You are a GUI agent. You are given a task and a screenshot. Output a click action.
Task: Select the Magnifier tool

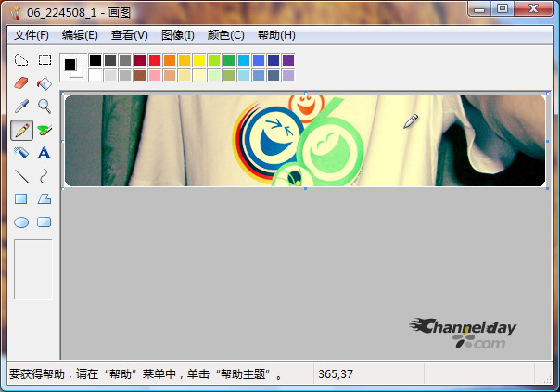pyautogui.click(x=45, y=107)
